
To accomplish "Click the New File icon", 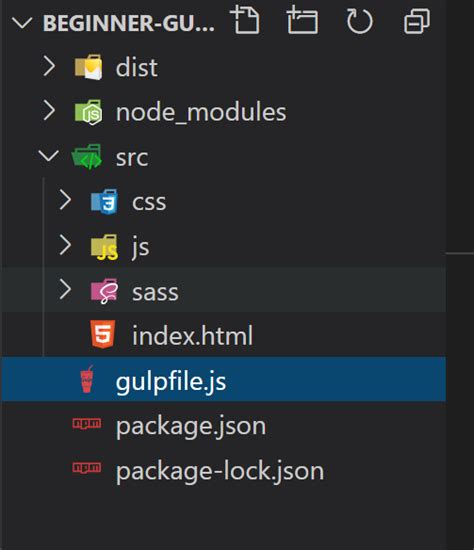I will (x=245, y=20).
